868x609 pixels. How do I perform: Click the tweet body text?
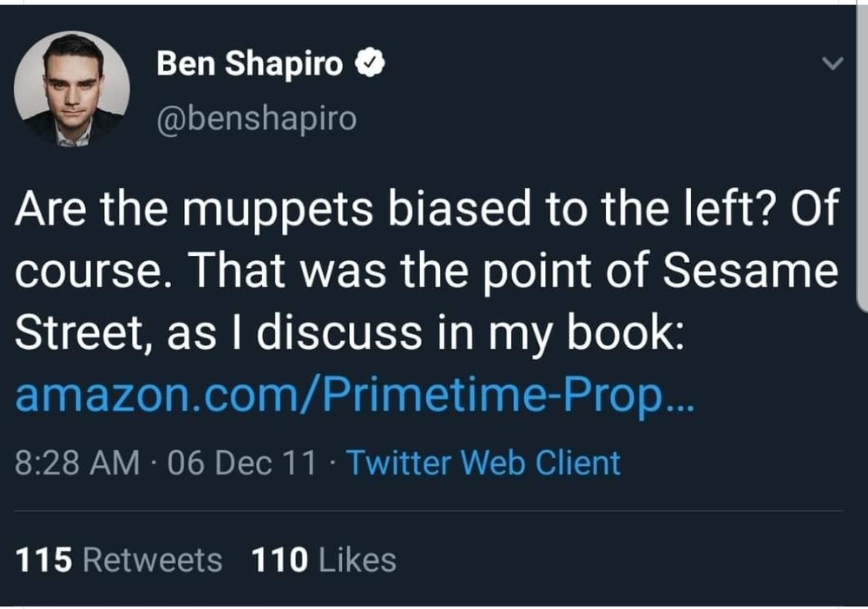[427, 271]
